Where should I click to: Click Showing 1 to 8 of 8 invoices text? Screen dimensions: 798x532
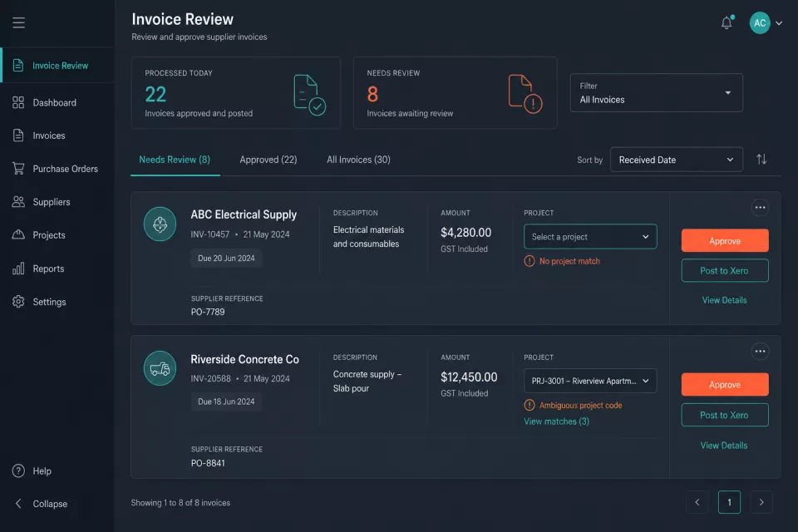pos(180,502)
